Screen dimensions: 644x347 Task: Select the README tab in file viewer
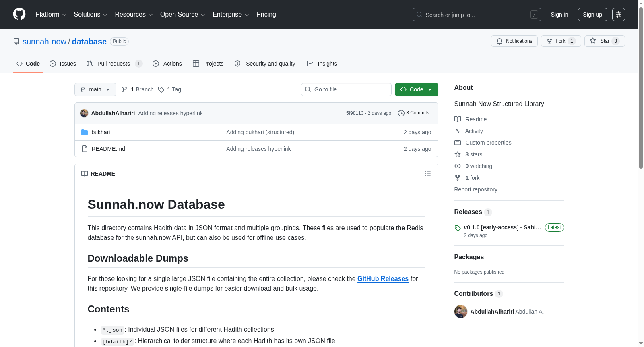[x=98, y=174]
